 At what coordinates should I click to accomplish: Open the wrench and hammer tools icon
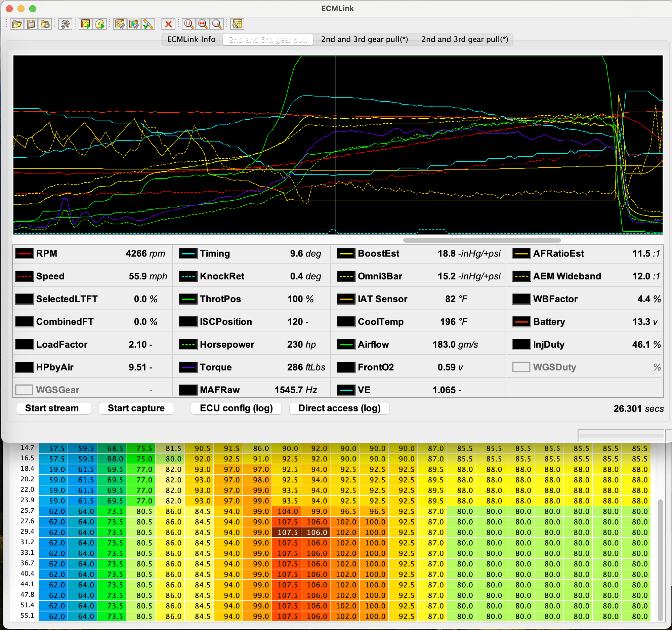pyautogui.click(x=65, y=24)
